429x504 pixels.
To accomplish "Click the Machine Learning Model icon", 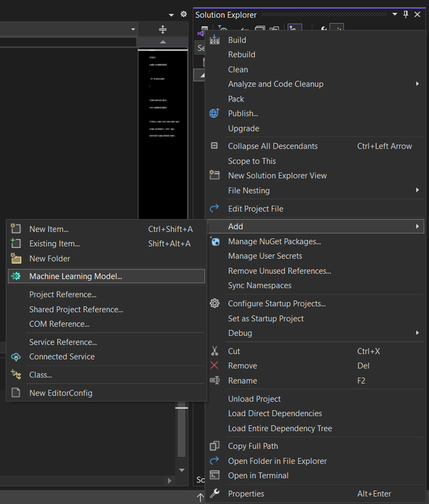I will click(x=16, y=276).
